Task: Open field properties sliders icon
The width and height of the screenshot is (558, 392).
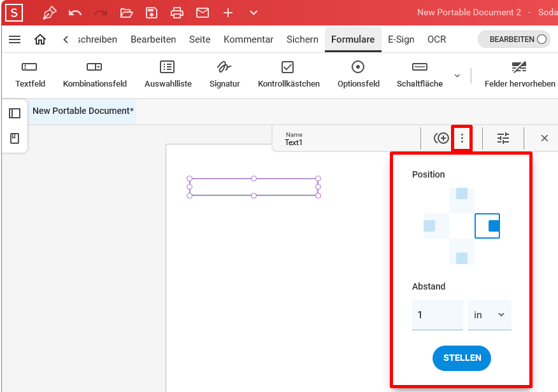Action: [x=503, y=138]
